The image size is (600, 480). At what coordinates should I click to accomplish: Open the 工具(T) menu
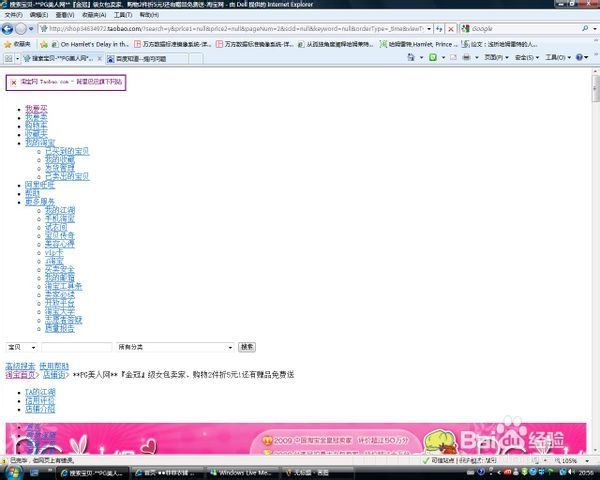coord(123,15)
